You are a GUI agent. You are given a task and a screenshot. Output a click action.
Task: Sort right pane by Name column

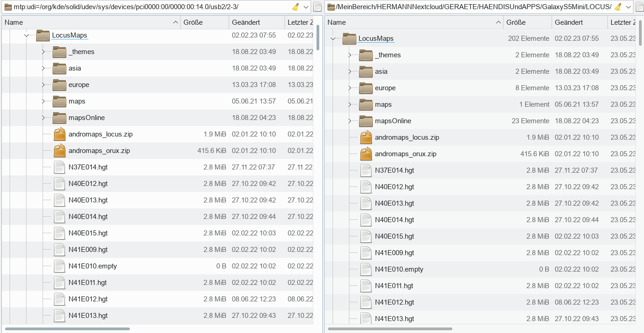[x=414, y=22]
